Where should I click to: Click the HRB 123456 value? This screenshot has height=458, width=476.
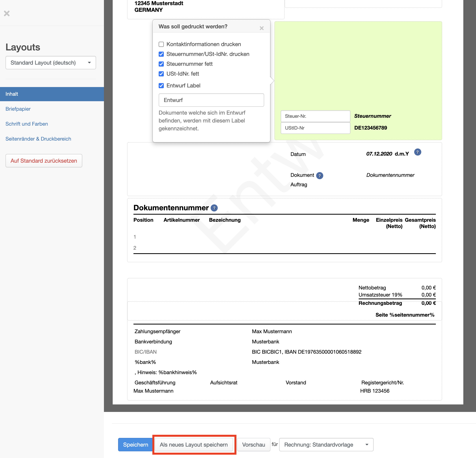point(375,391)
